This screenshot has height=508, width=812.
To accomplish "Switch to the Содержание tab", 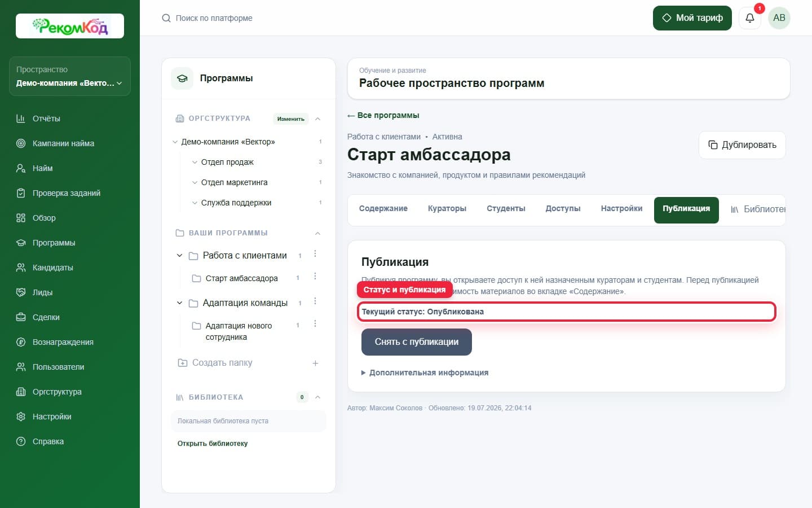I will [383, 209].
